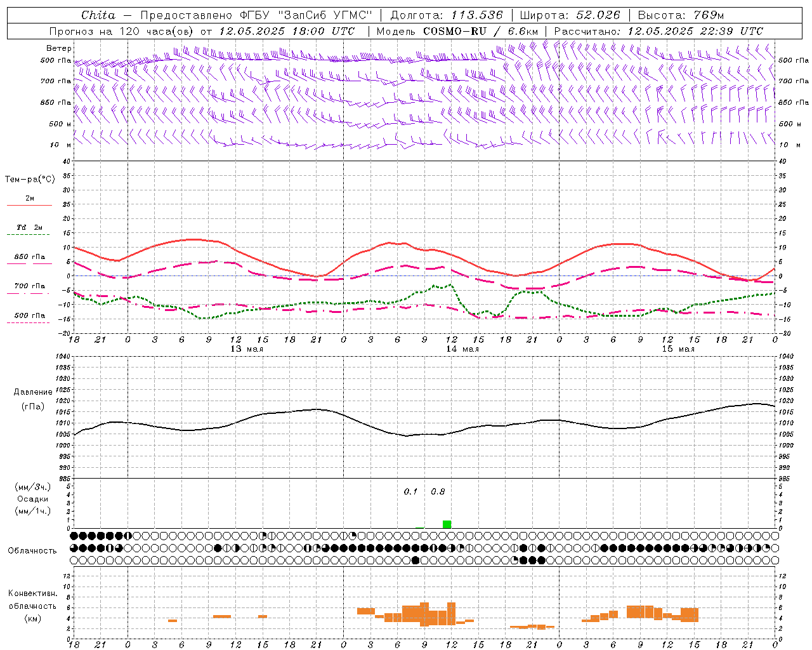
Task: Click the "13 мая" date label
Action: (x=247, y=349)
